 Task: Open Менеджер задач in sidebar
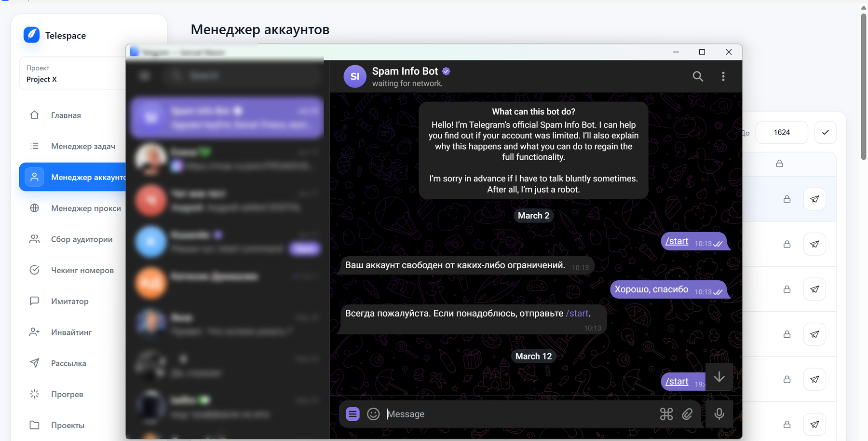[83, 146]
